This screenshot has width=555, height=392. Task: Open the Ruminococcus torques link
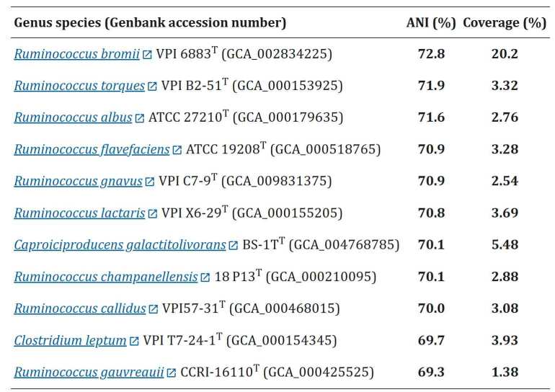79,86
